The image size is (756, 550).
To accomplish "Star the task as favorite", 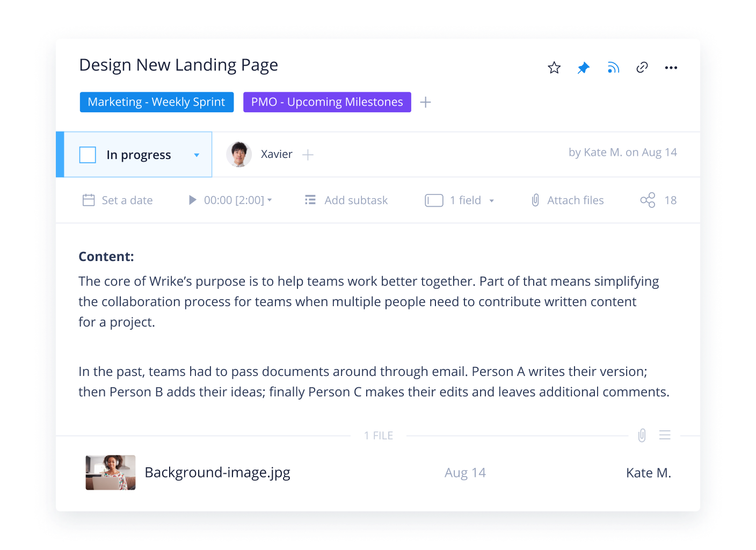I will click(x=554, y=68).
